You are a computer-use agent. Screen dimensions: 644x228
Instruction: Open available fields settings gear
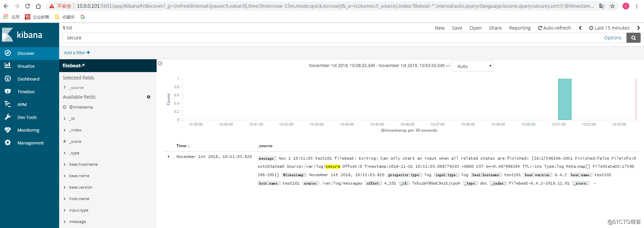[149, 97]
